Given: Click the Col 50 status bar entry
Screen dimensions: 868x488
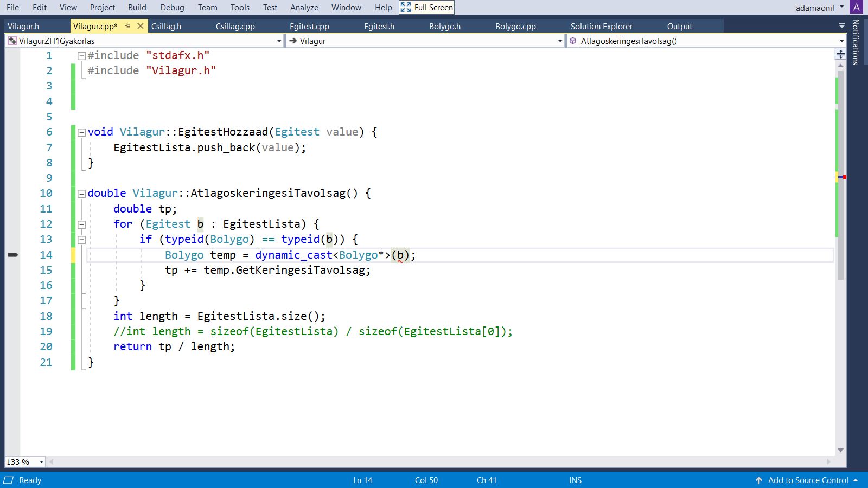Looking at the screenshot, I should coord(426,480).
